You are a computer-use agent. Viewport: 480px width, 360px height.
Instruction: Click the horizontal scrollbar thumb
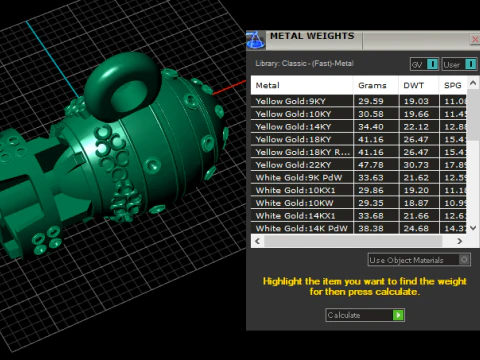353,241
